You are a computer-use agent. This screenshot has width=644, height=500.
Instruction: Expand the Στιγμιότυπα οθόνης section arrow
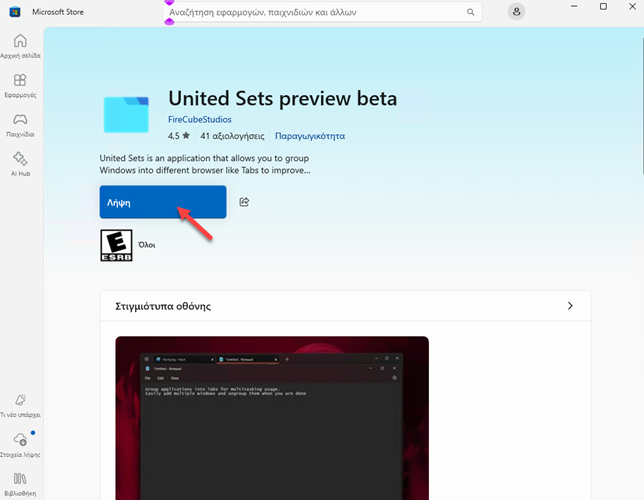pyautogui.click(x=570, y=306)
